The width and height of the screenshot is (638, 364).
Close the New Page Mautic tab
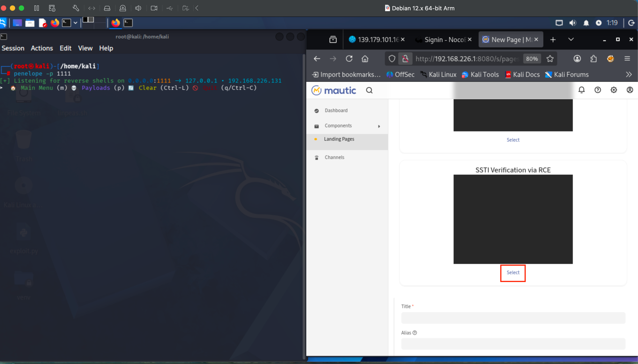pyautogui.click(x=536, y=39)
